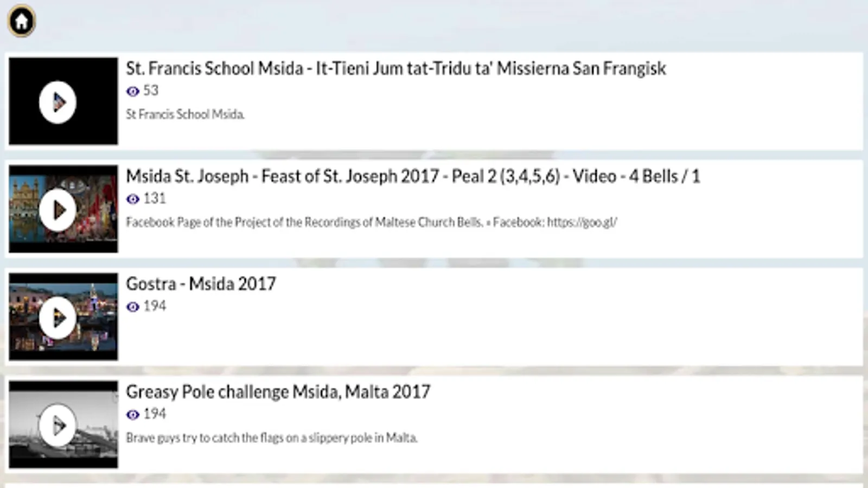Open title 'Msida St. Joseph - Feast of St. Joseph 2017'
This screenshot has height=488, width=868.
pyautogui.click(x=413, y=176)
